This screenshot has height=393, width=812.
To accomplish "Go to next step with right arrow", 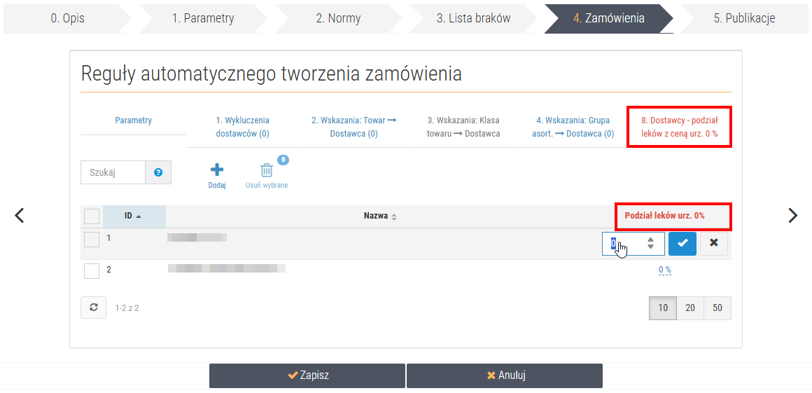I will [792, 215].
